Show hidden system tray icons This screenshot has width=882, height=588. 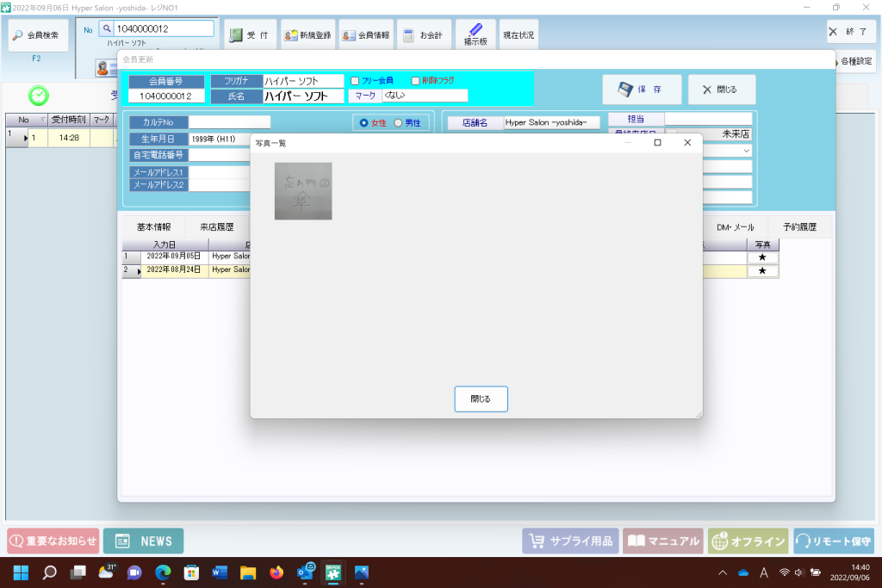coord(722,573)
